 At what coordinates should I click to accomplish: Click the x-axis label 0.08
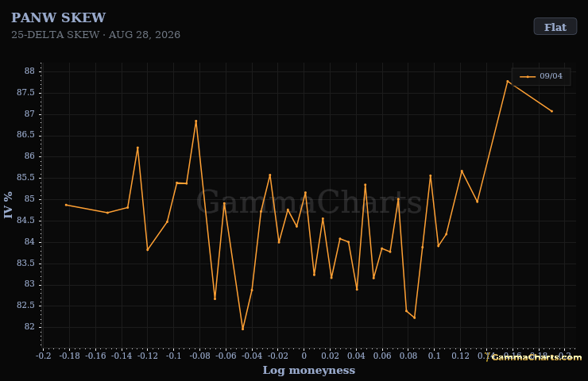point(408,356)
